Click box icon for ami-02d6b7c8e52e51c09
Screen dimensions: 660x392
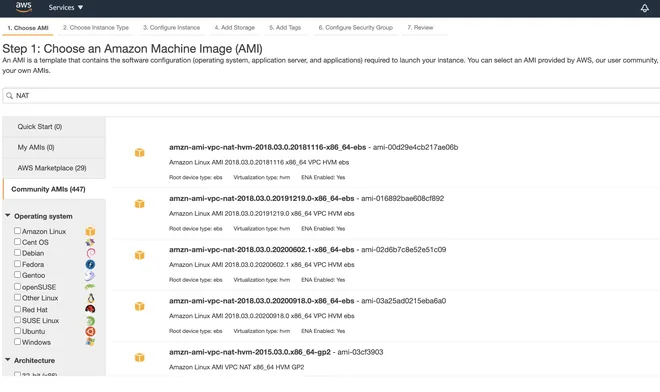pyautogui.click(x=139, y=255)
